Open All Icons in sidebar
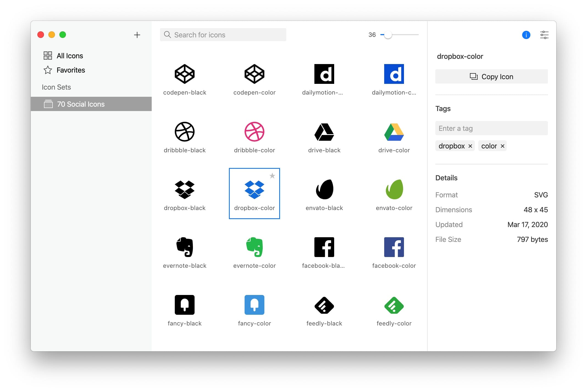This screenshot has width=587, height=392. [x=70, y=56]
